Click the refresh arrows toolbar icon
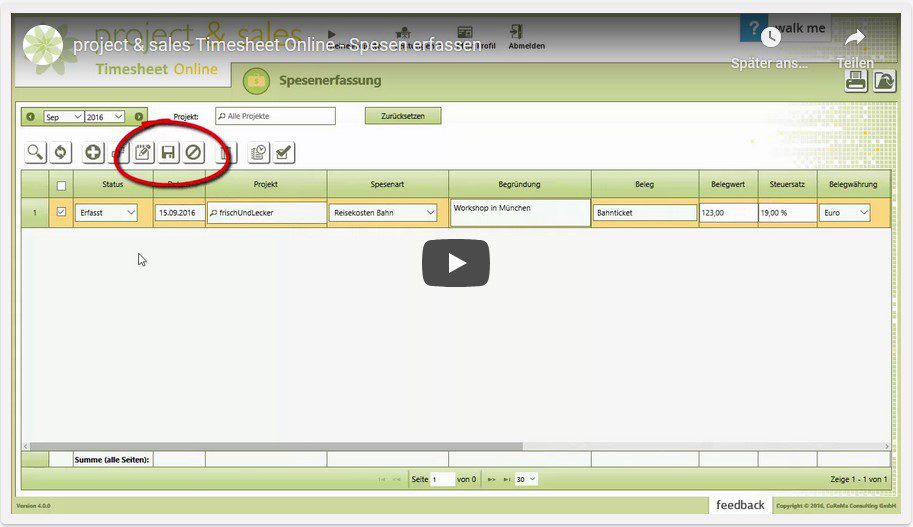 [61, 153]
